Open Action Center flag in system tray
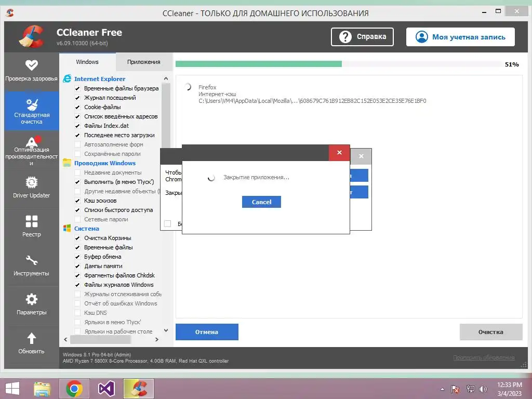The width and height of the screenshot is (532, 399). pyautogui.click(x=455, y=389)
